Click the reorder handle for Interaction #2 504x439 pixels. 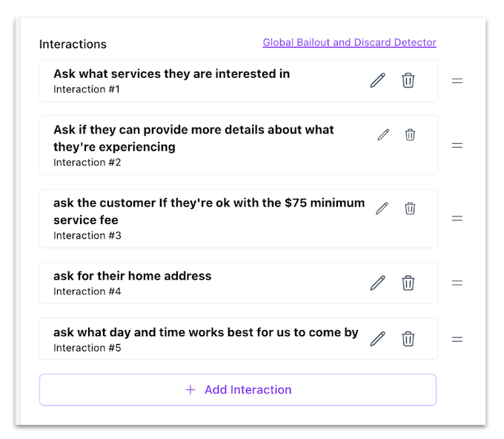pyautogui.click(x=457, y=145)
